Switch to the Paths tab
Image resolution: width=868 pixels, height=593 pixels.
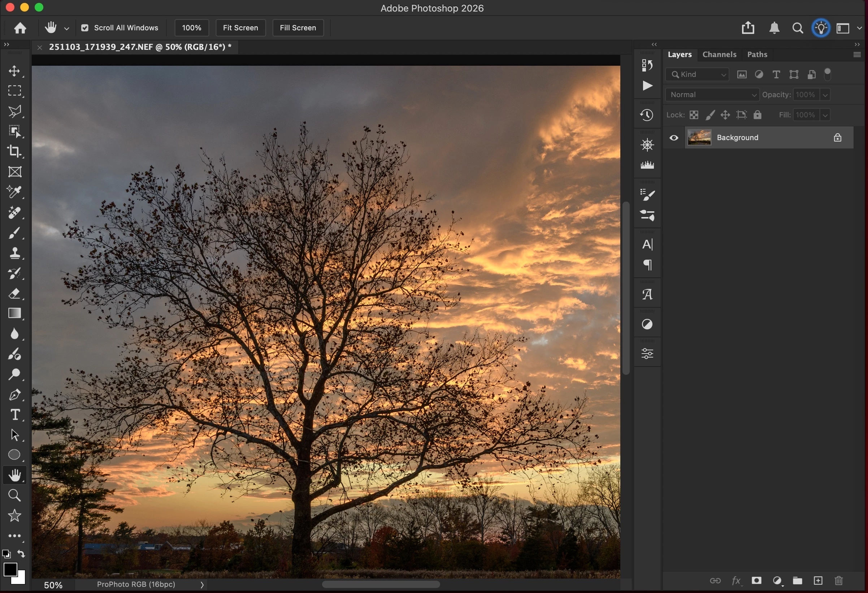point(757,55)
